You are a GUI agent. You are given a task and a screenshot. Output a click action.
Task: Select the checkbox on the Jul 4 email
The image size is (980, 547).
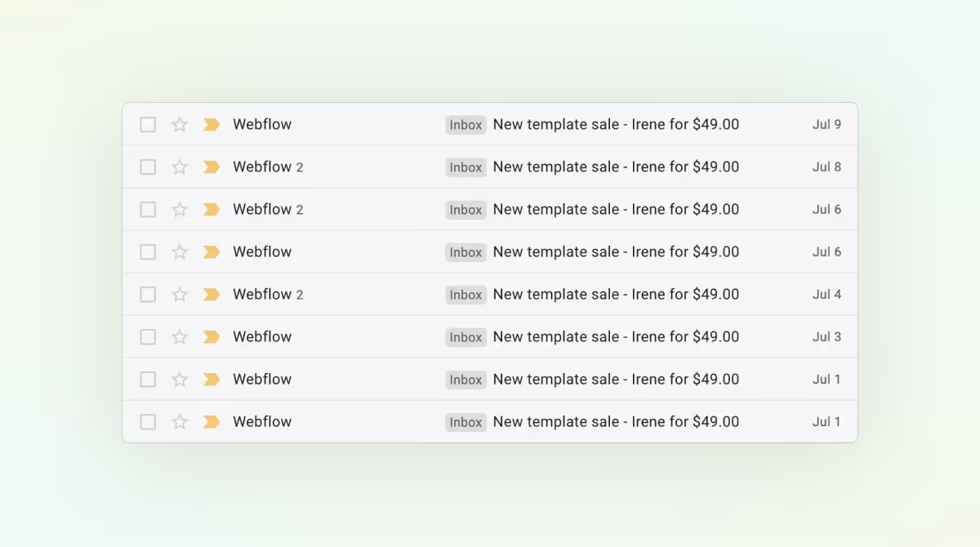[x=148, y=294]
